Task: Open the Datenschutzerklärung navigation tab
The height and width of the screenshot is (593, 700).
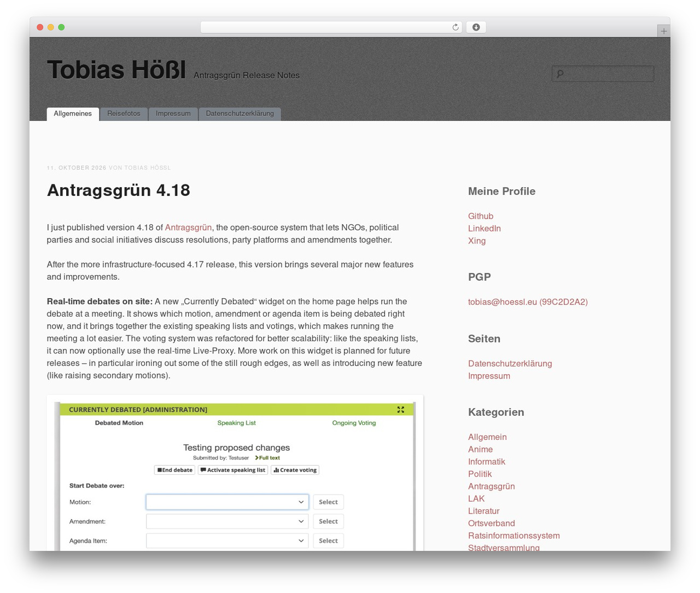Action: [x=240, y=114]
